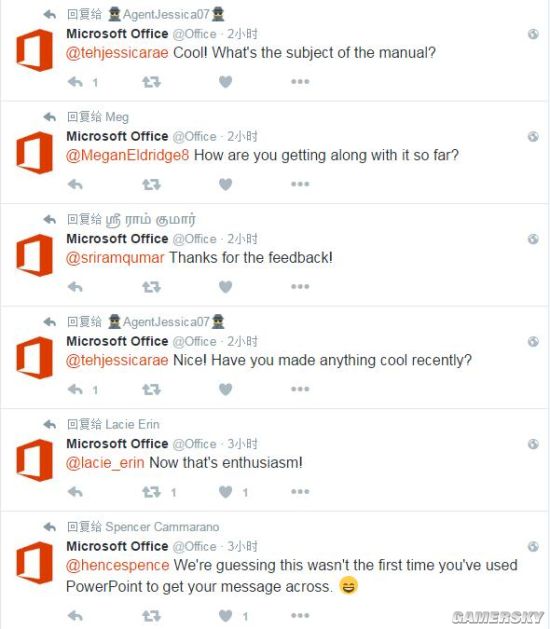Like the 'Now that's enthusiasm!' tweet

point(225,492)
